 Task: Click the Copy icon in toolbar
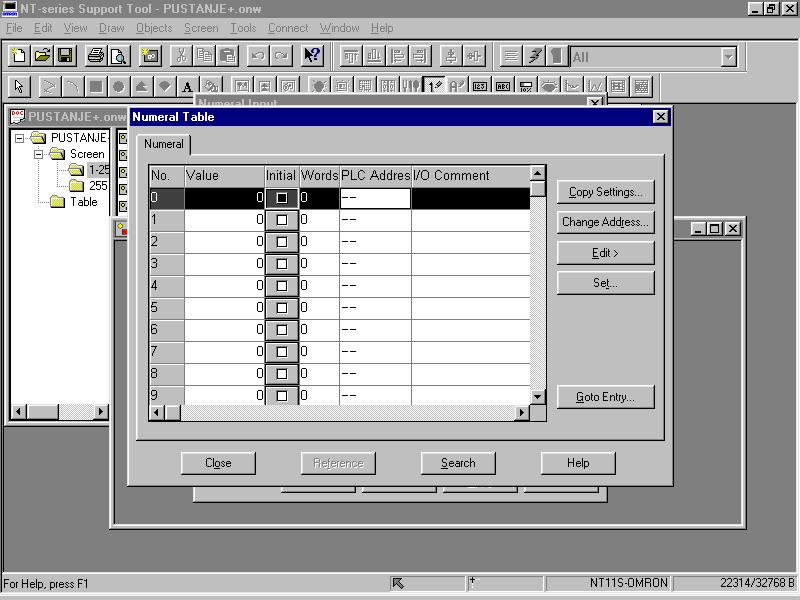[x=205, y=56]
